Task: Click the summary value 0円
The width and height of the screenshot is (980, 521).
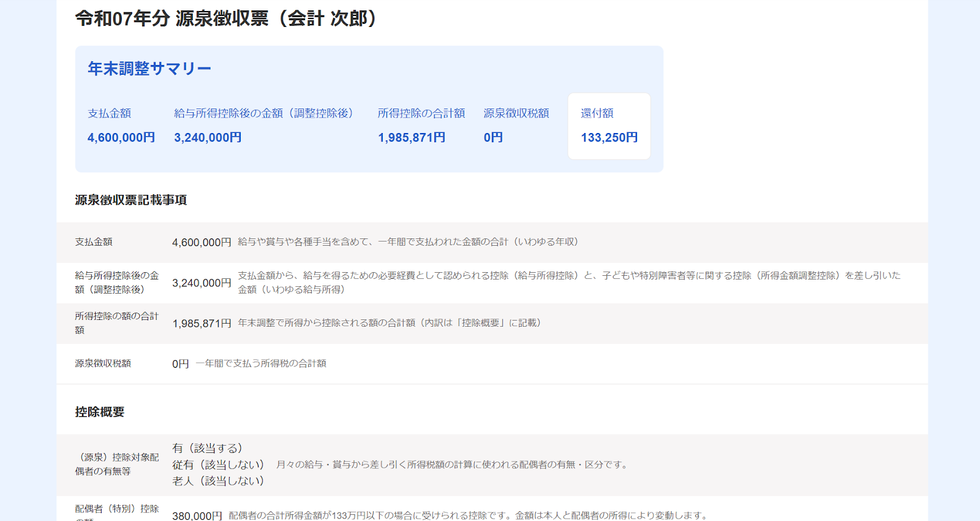Action: pyautogui.click(x=493, y=137)
